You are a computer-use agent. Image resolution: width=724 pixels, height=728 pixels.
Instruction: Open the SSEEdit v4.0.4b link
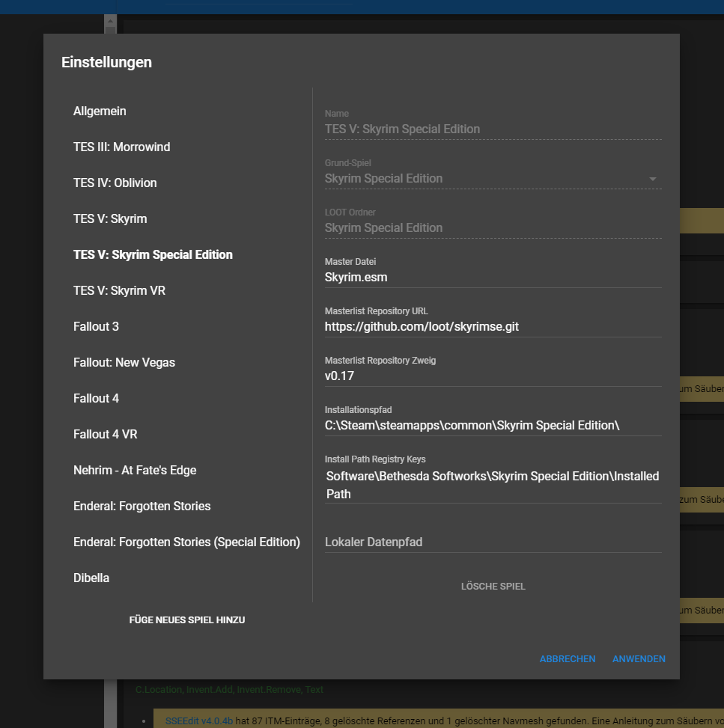(199, 721)
